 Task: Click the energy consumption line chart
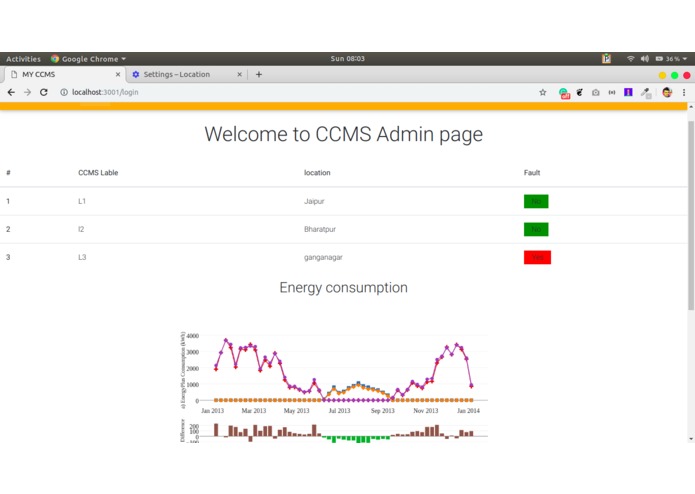(335, 371)
